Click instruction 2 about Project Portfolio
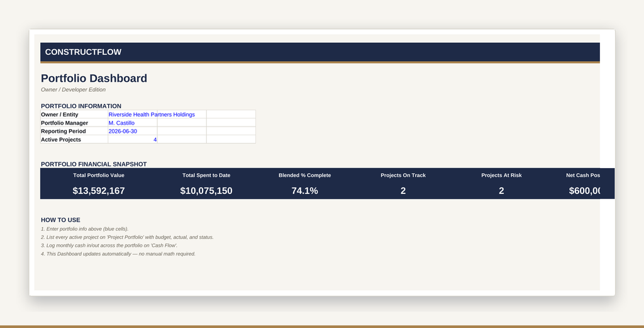 coord(127,237)
